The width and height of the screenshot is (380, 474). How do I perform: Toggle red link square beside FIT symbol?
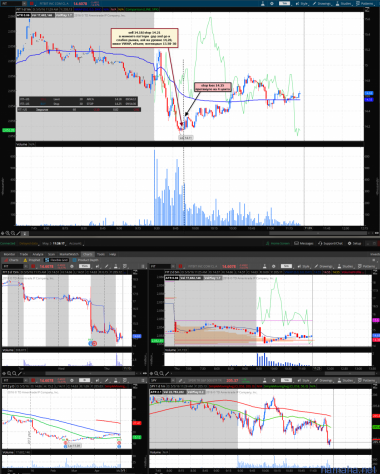click(32, 3)
